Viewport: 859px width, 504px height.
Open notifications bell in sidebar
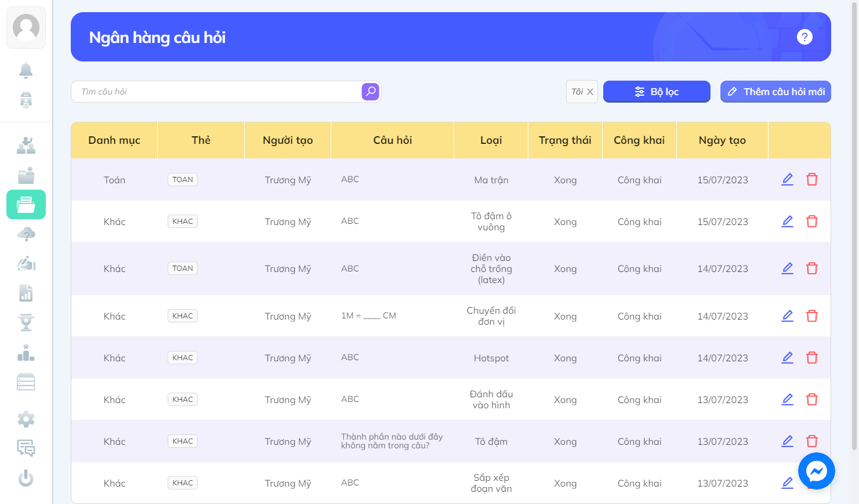[x=26, y=70]
